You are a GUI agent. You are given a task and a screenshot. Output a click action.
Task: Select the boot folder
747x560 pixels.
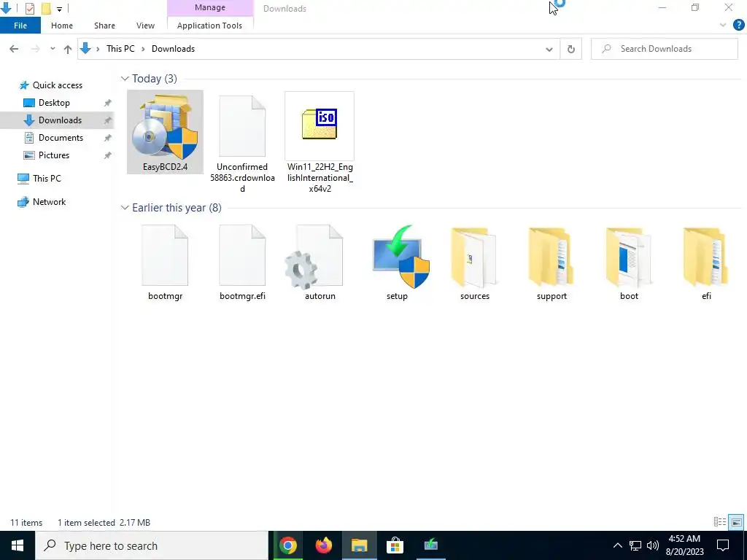[x=629, y=257]
